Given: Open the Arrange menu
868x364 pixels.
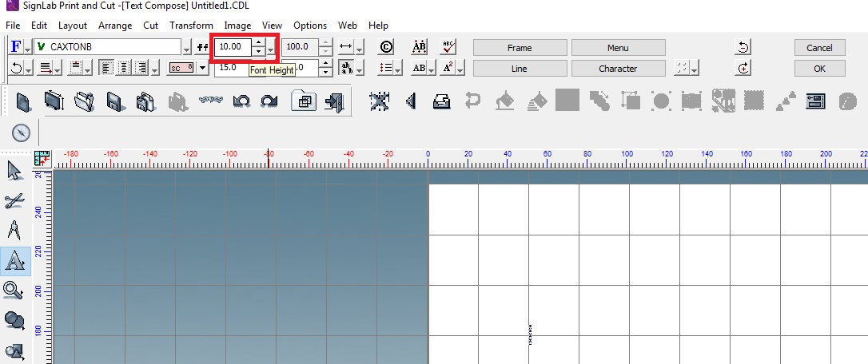Looking at the screenshot, I should pos(115,26).
